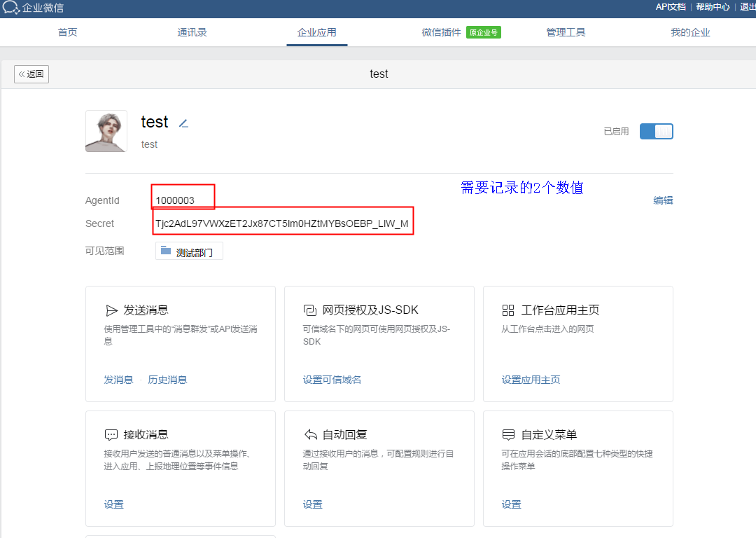
Task: Click the 返回 back button
Action: pyautogui.click(x=31, y=74)
